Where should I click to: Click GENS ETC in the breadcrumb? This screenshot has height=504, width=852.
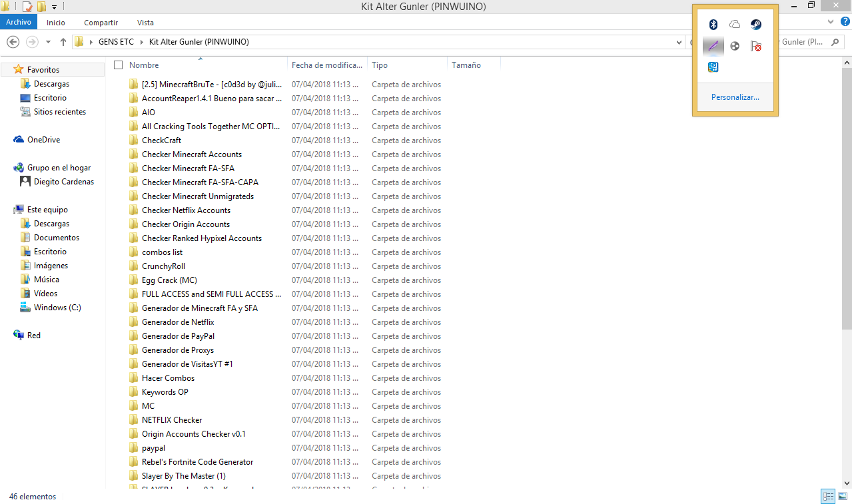coord(116,42)
